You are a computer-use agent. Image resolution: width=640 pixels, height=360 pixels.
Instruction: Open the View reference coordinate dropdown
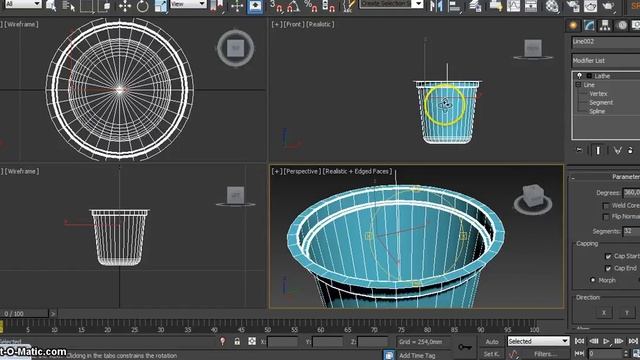click(x=188, y=4)
